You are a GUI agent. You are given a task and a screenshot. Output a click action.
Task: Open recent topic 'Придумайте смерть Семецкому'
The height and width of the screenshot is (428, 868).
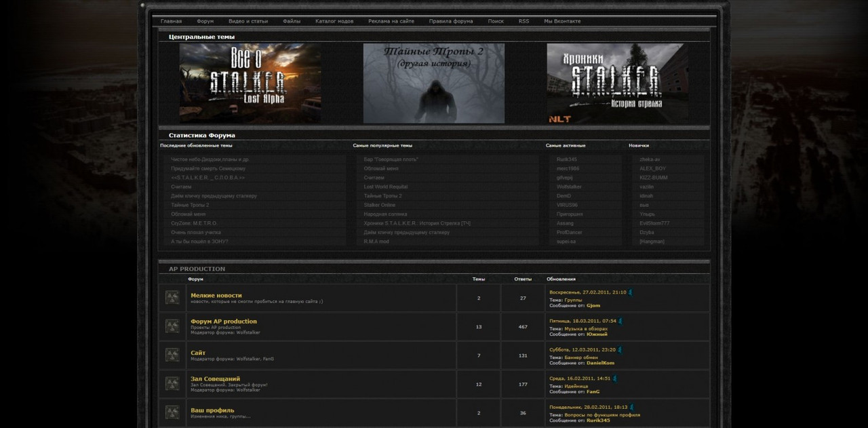point(208,168)
